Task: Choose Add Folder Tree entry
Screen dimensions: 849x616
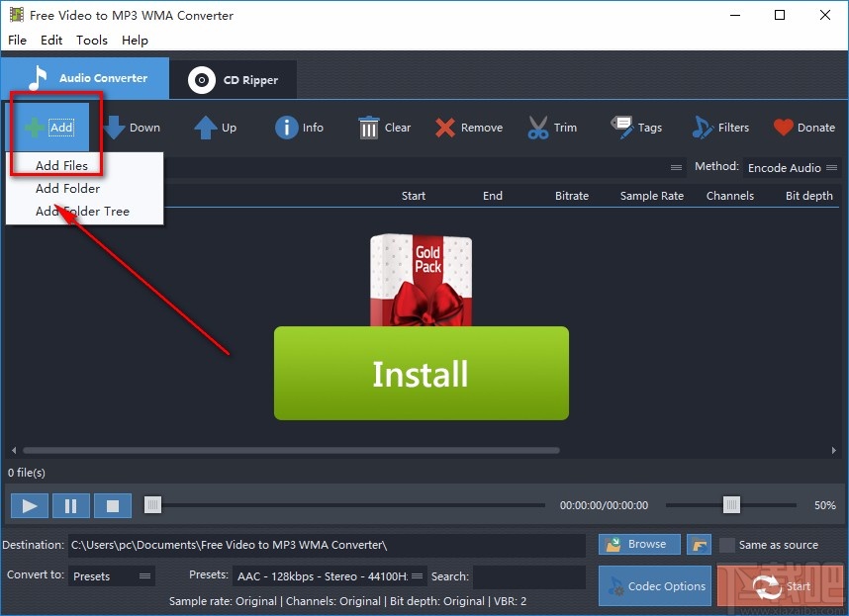Action: (x=84, y=211)
